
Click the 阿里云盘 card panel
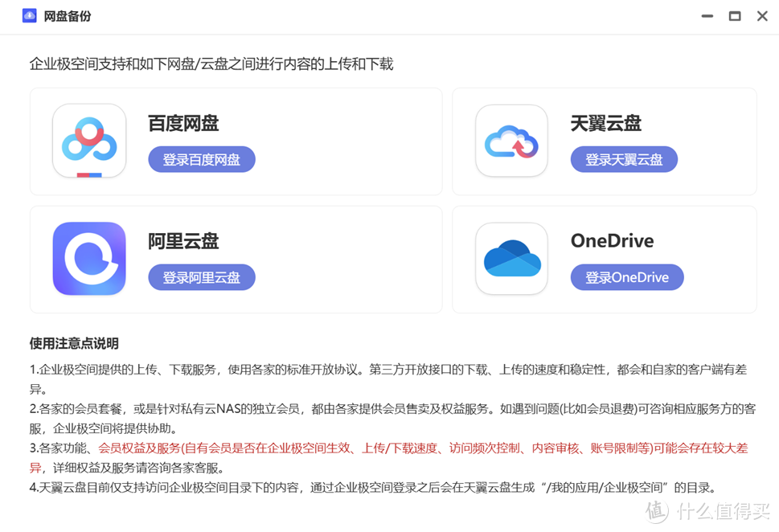click(x=236, y=259)
